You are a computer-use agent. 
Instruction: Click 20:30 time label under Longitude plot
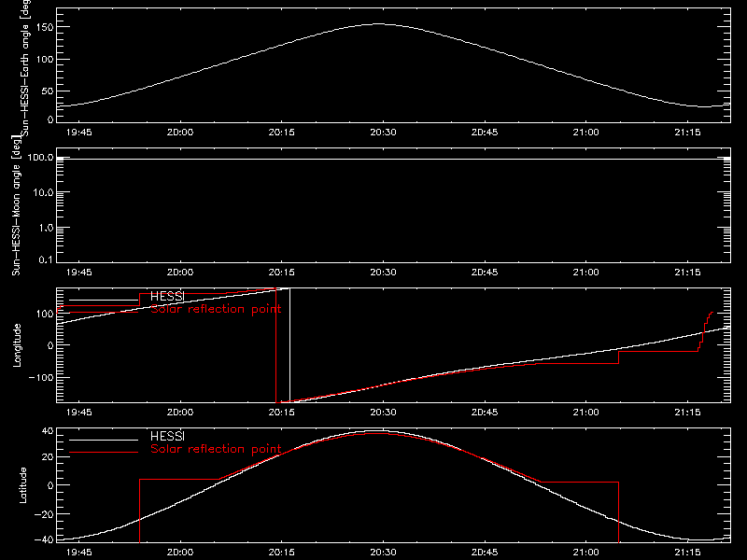click(x=383, y=413)
